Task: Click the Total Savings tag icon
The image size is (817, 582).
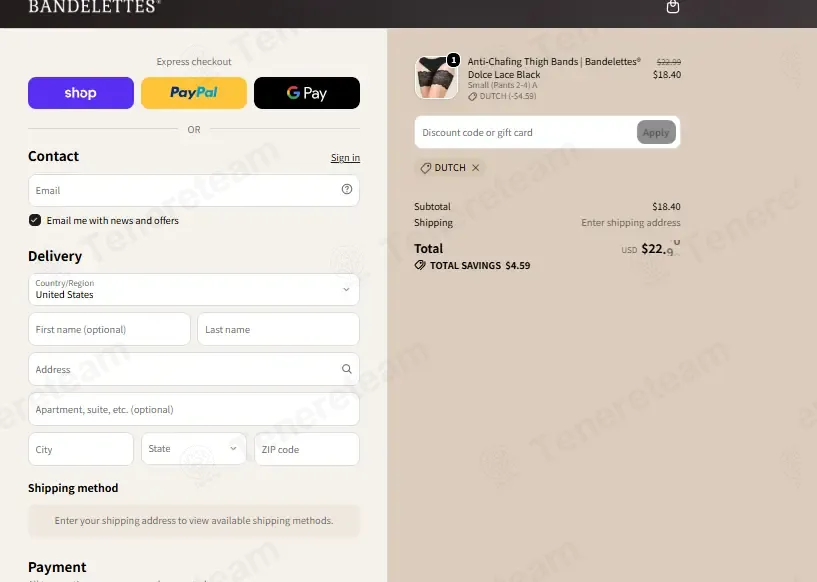Action: [420, 265]
